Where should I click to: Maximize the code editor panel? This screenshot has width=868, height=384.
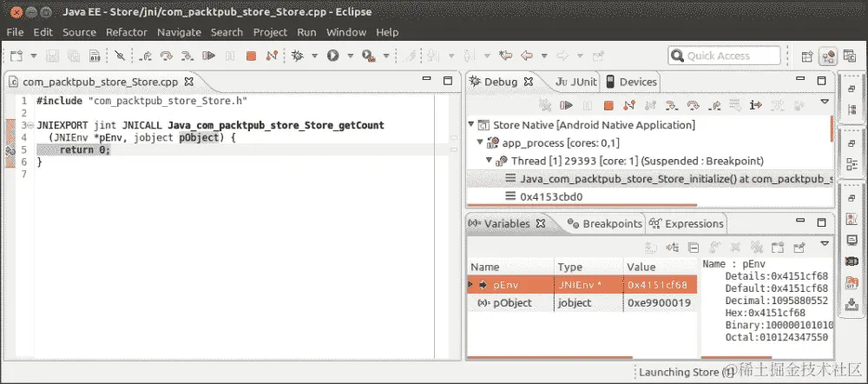click(448, 82)
